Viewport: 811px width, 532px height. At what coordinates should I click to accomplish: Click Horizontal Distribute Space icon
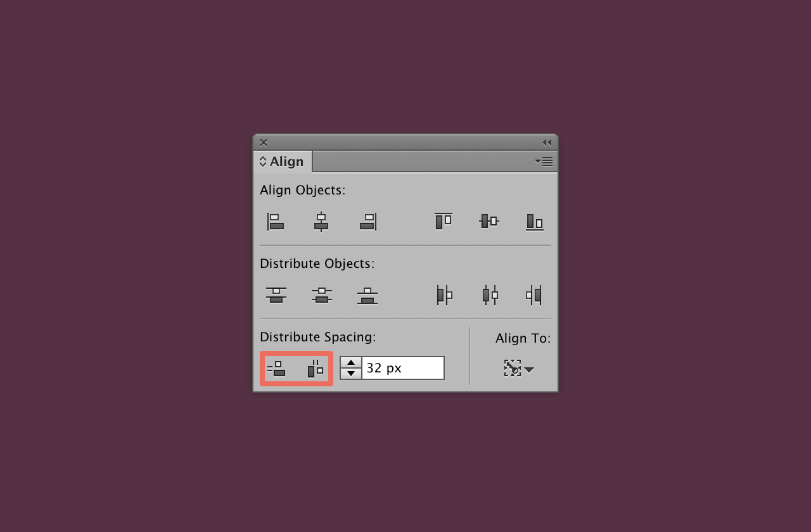[316, 369]
